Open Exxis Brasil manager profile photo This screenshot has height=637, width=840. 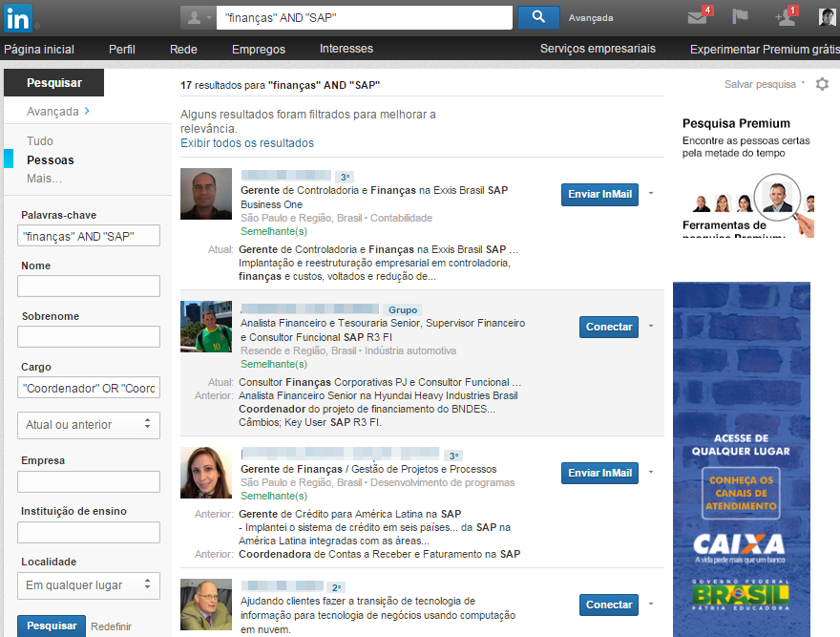pos(206,194)
